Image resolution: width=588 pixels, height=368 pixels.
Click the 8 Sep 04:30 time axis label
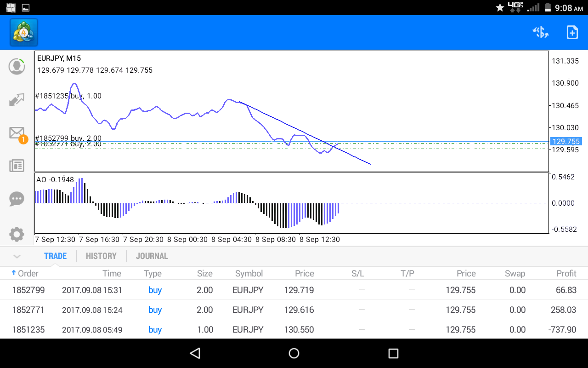coord(232,240)
